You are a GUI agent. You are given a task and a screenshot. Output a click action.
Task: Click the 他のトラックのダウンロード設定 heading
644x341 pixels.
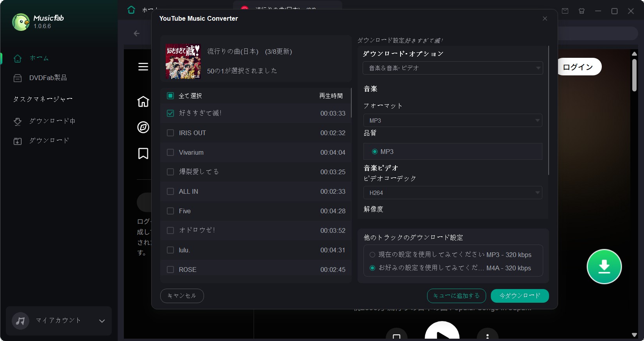coord(413,237)
